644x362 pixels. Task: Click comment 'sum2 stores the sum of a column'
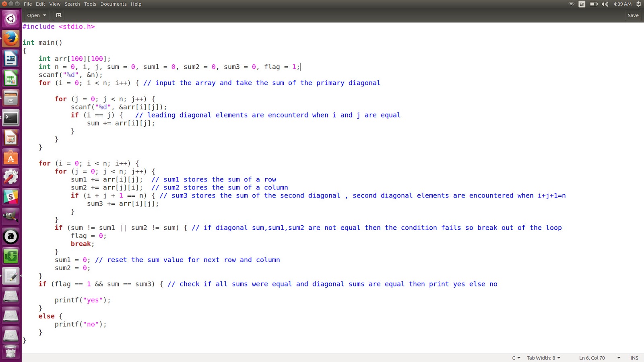220,187
